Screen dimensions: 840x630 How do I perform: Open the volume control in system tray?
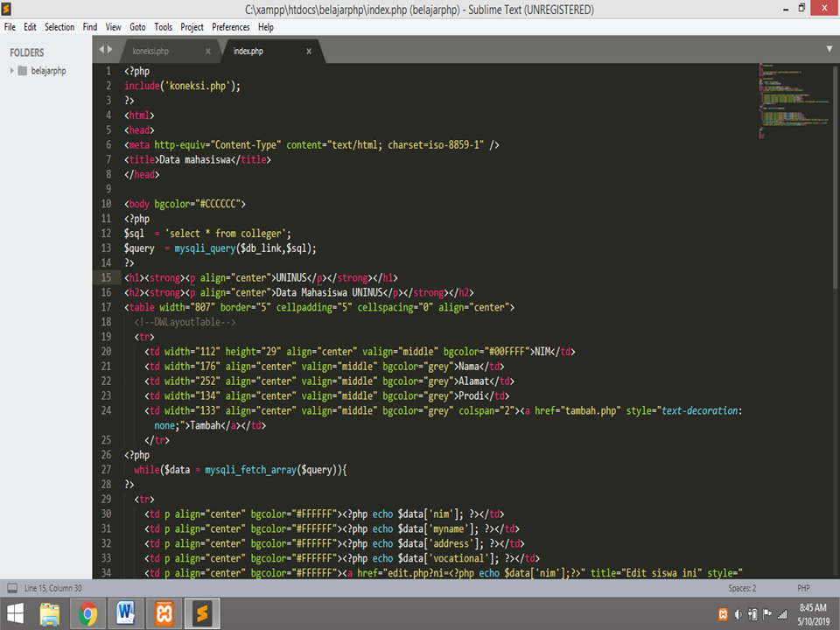pyautogui.click(x=738, y=613)
